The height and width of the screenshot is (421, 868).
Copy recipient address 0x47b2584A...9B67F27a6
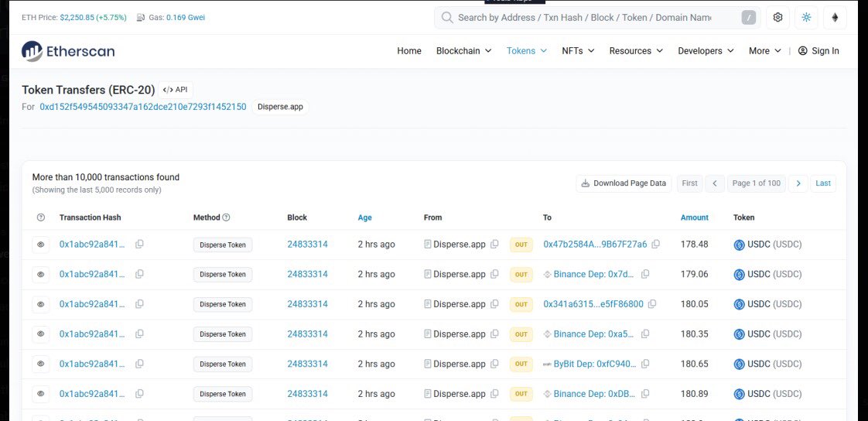tap(656, 245)
